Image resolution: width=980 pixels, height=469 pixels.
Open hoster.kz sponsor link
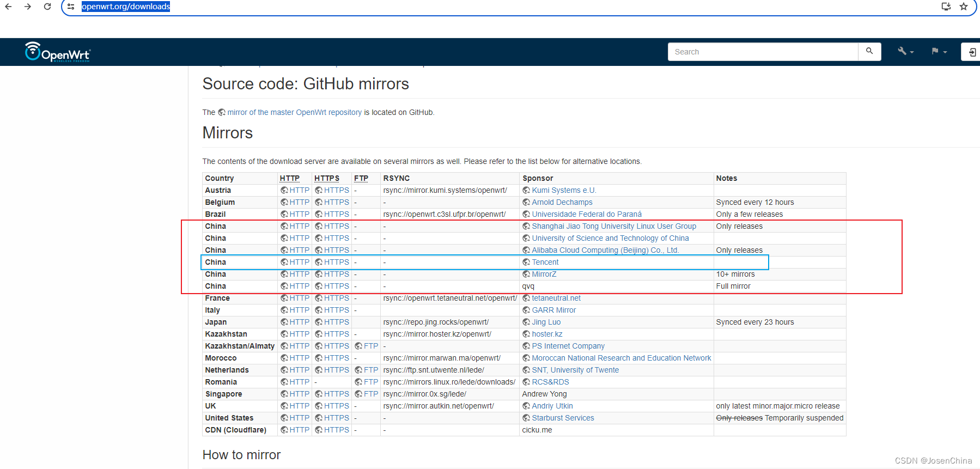[x=547, y=334]
